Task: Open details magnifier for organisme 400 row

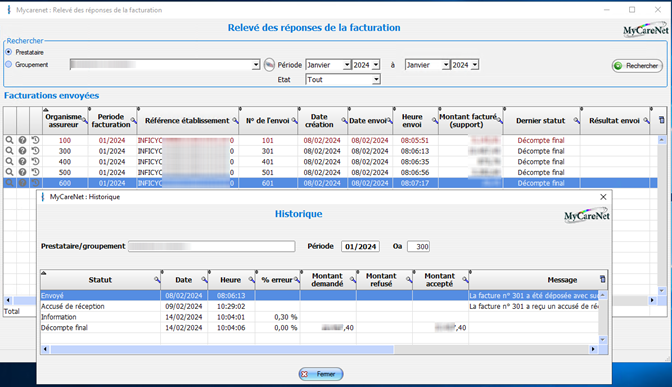Action: tap(9, 161)
